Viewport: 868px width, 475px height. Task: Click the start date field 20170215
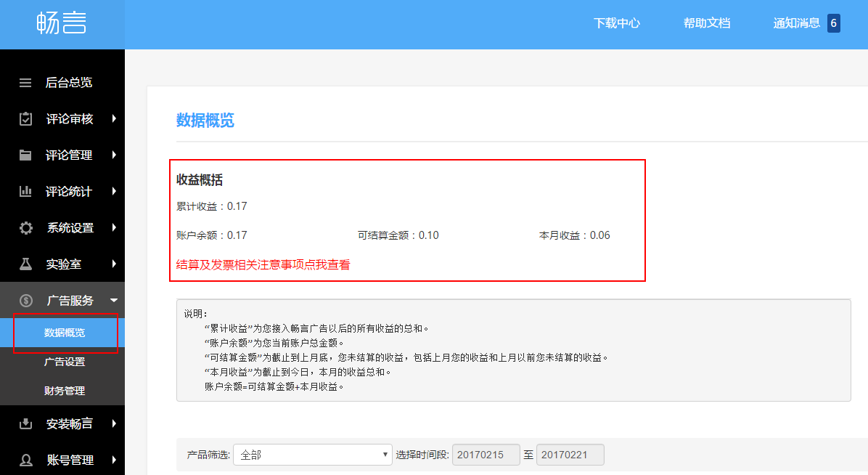coord(486,455)
